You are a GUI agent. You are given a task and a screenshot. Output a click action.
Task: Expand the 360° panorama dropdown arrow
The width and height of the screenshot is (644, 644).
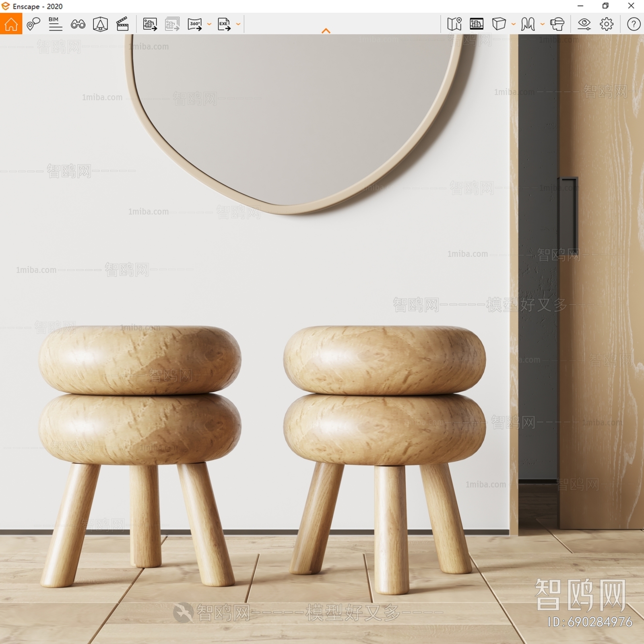pyautogui.click(x=209, y=24)
